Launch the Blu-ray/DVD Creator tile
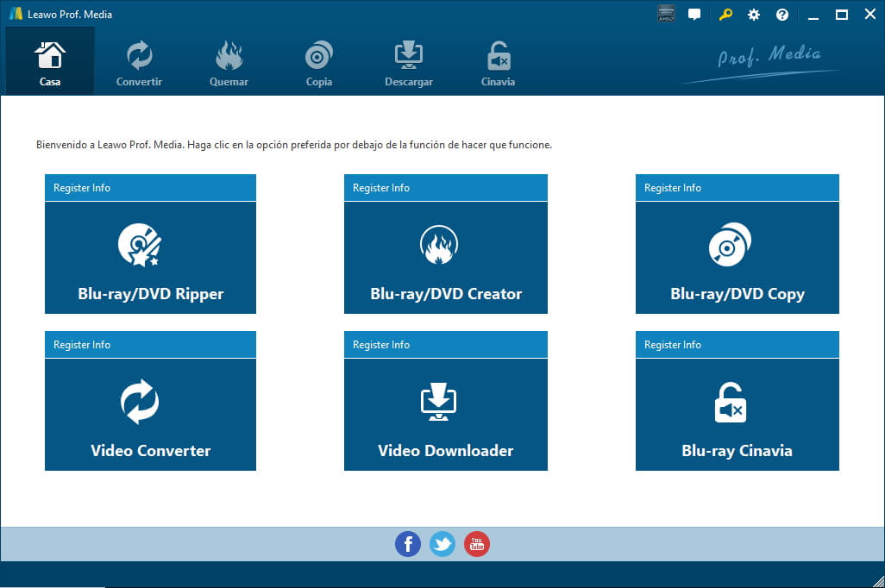Image resolution: width=885 pixels, height=588 pixels. (x=445, y=258)
